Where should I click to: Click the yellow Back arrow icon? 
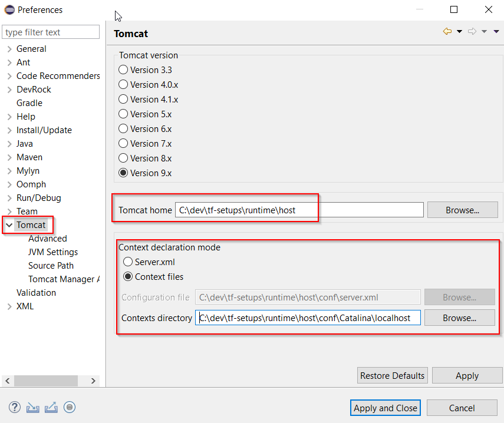447,32
